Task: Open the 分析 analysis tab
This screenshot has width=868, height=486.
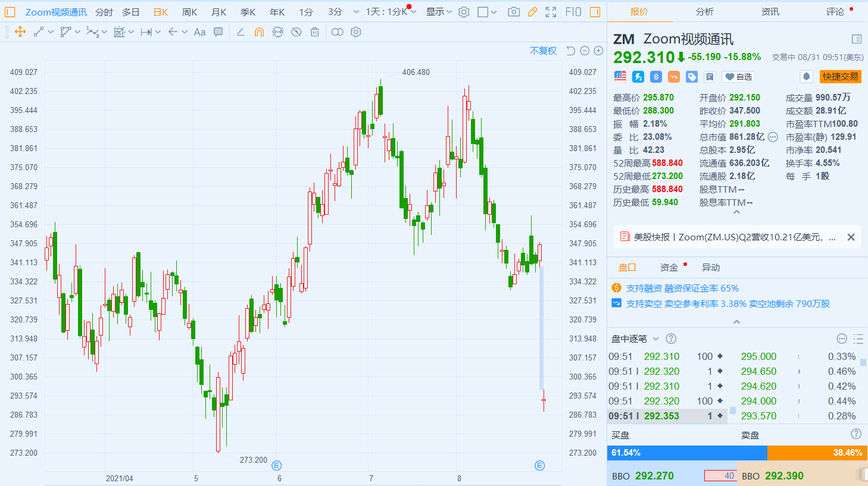Action: (705, 11)
